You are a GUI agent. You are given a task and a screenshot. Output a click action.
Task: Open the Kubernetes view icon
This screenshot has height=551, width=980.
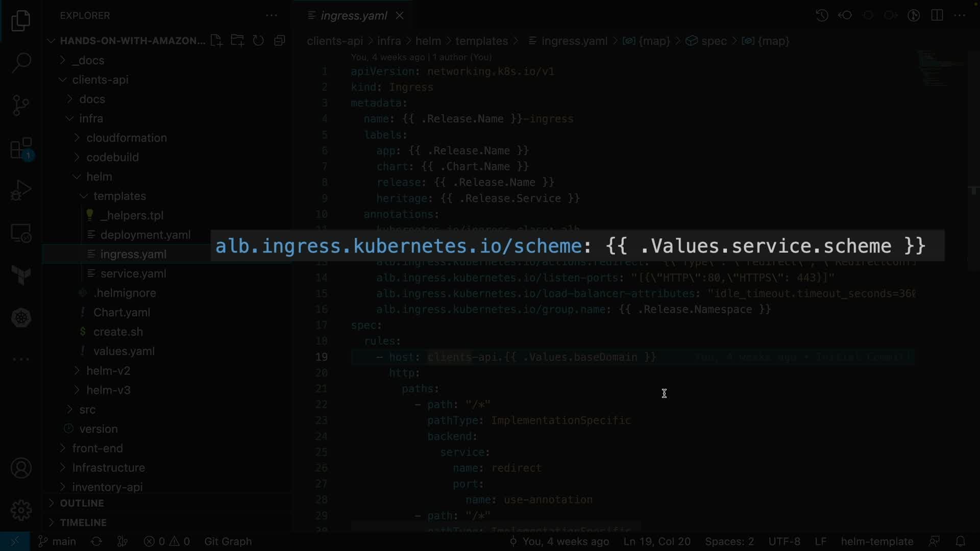[21, 318]
